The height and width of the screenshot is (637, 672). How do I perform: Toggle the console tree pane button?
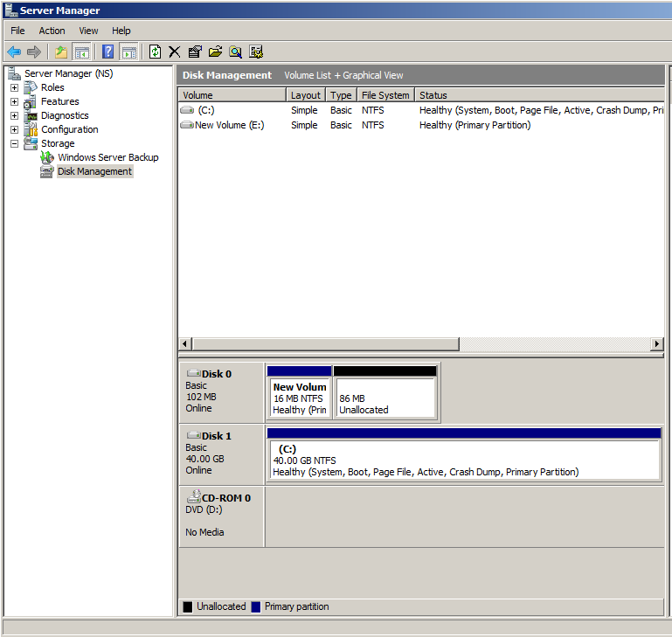pos(82,52)
